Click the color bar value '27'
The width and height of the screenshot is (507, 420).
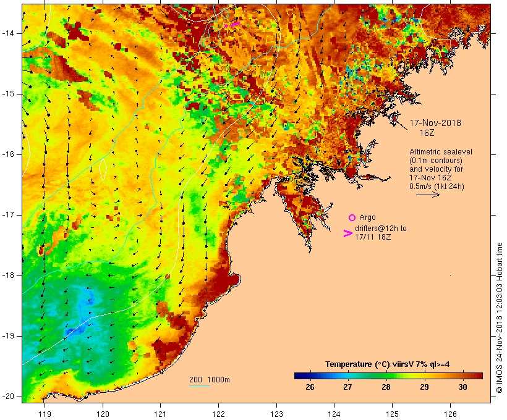click(347, 387)
